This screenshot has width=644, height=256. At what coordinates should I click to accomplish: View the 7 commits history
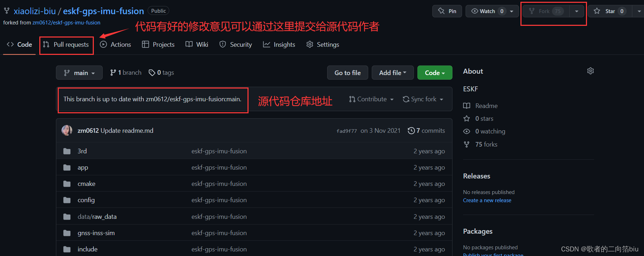[x=426, y=131]
